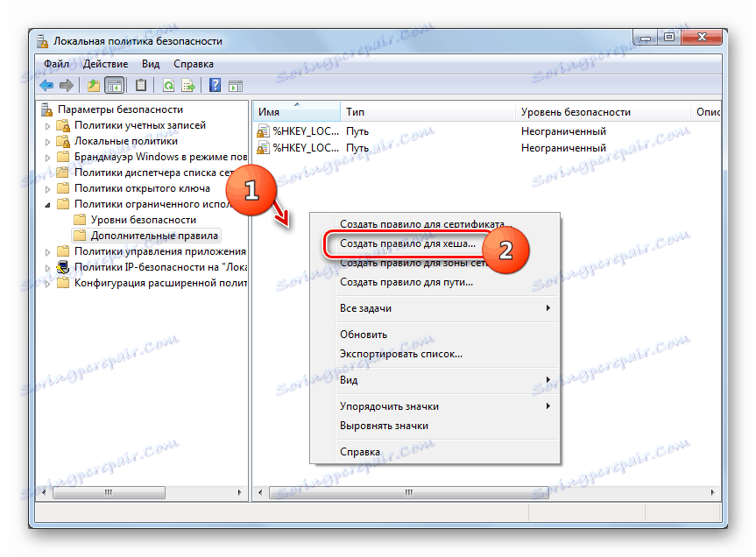Choose Создать правило для хеша

435,243
